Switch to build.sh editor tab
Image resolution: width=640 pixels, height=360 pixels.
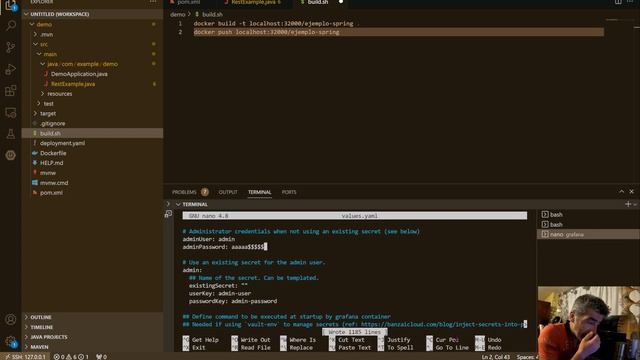(318, 2)
